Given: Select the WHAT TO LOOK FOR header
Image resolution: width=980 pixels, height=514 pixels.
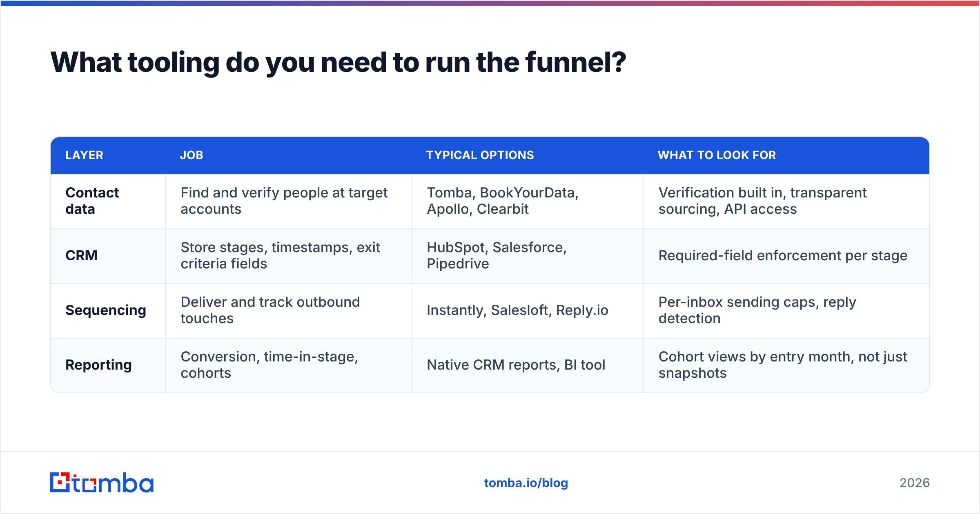Looking at the screenshot, I should click(717, 155).
